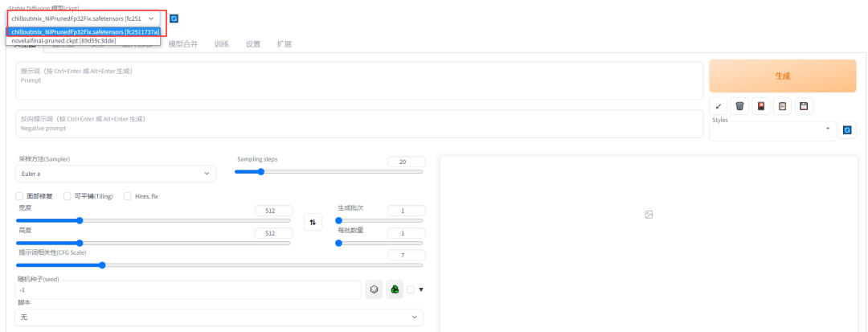This screenshot has width=868, height=332.
Task: Expand extra seed options triangle
Action: click(420, 289)
